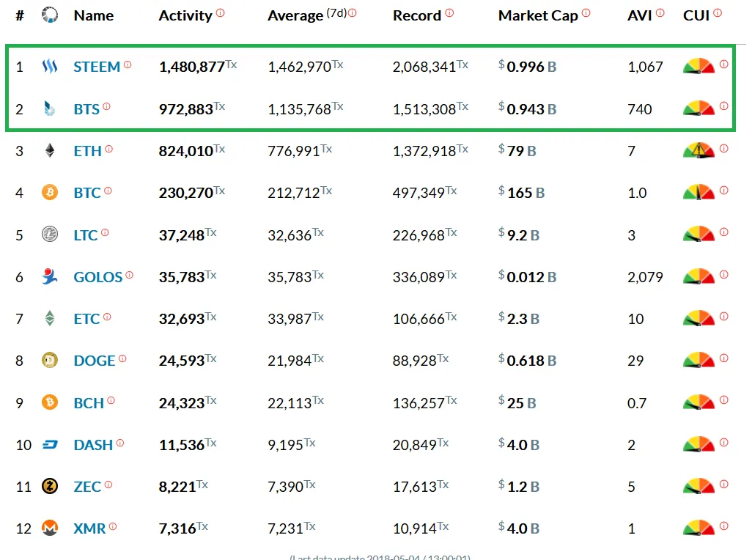752x560 pixels.
Task: Select the ETC average value 33,987
Action: click(x=290, y=319)
